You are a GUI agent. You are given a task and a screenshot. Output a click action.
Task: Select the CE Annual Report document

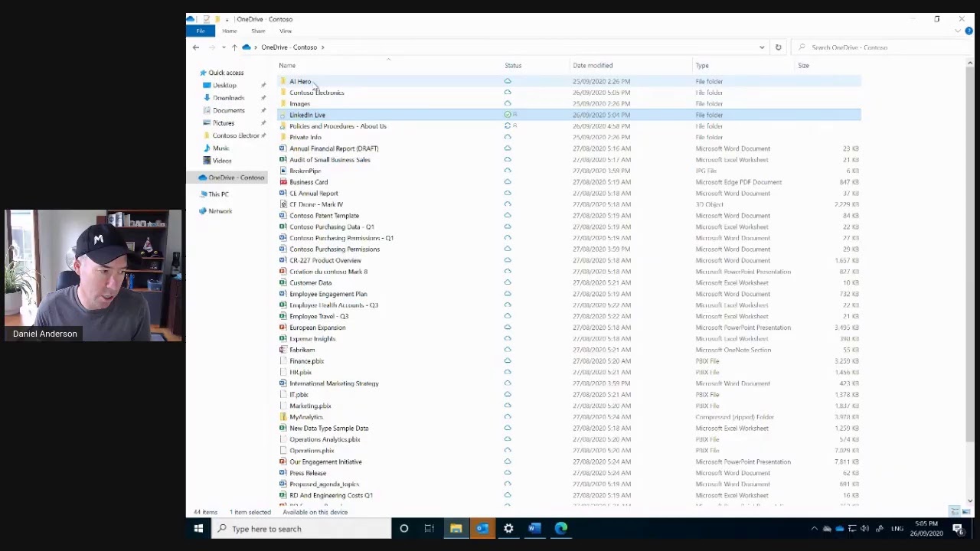(x=313, y=194)
